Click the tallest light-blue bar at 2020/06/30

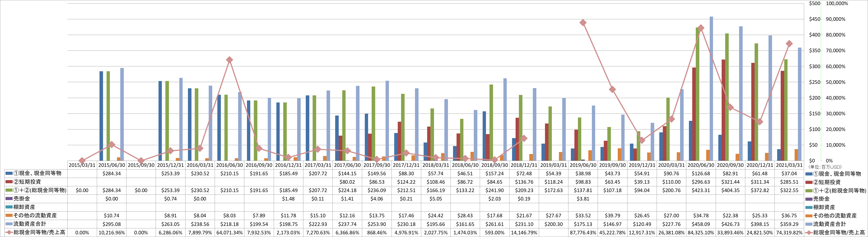(711, 89)
